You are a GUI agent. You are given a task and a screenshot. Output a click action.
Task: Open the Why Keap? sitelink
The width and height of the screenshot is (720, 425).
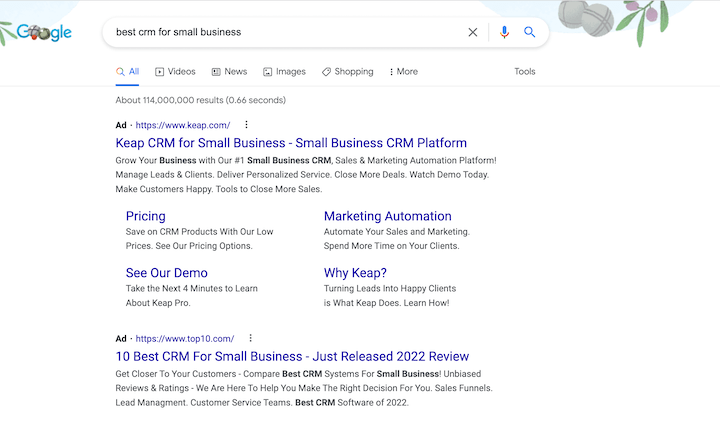[x=355, y=273]
